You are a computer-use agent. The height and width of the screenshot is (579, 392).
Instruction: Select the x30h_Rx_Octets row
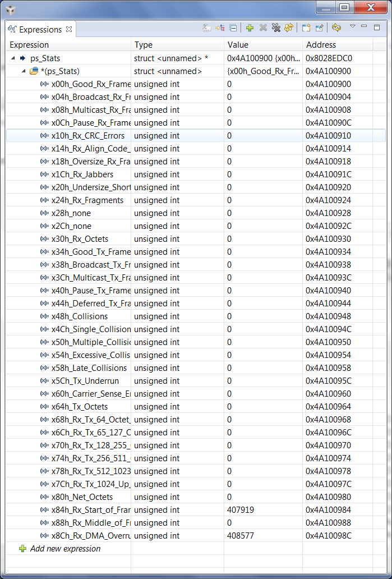coord(196,239)
